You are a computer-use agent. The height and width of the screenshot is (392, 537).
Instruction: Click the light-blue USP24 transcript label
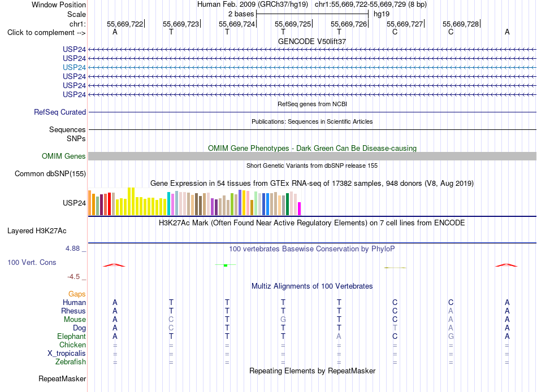[74, 67]
